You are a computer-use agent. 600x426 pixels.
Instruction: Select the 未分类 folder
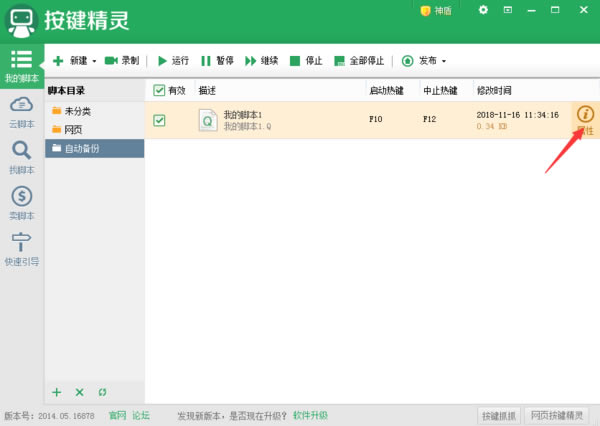[78, 111]
